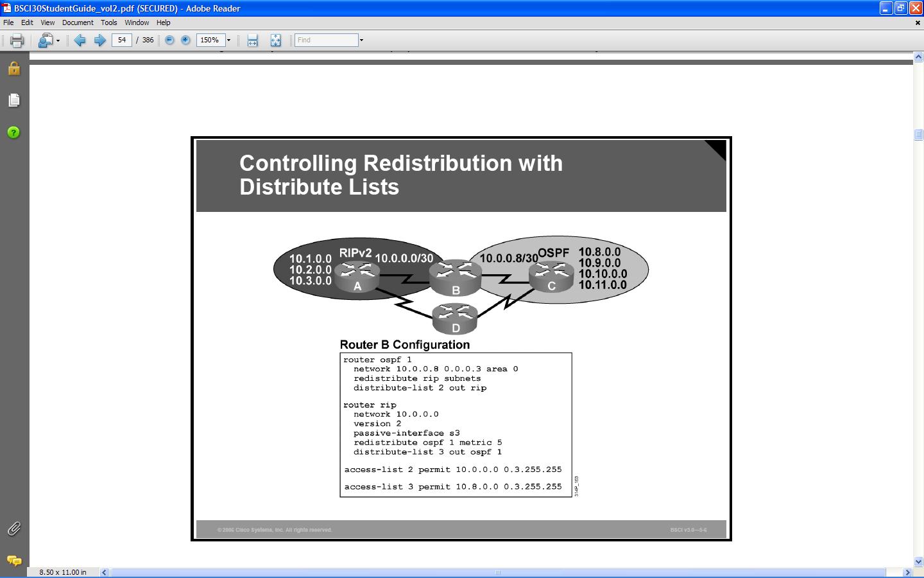Viewport: 924px width, 578px height.
Task: Open the Document menu
Action: pyautogui.click(x=78, y=22)
